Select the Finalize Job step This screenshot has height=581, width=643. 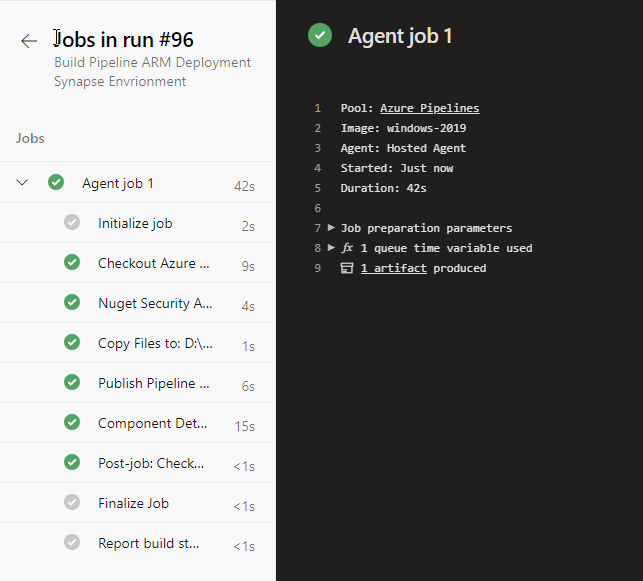[133, 503]
